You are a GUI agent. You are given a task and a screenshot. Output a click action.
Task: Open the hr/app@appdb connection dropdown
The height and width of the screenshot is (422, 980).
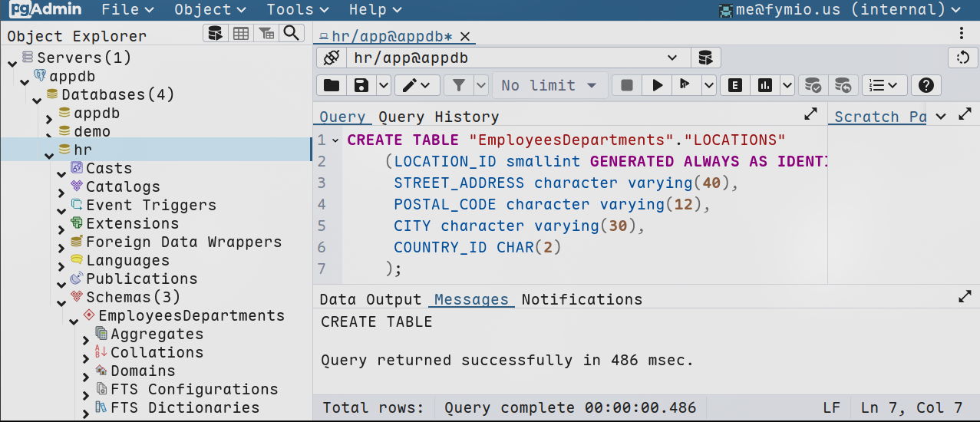[672, 58]
